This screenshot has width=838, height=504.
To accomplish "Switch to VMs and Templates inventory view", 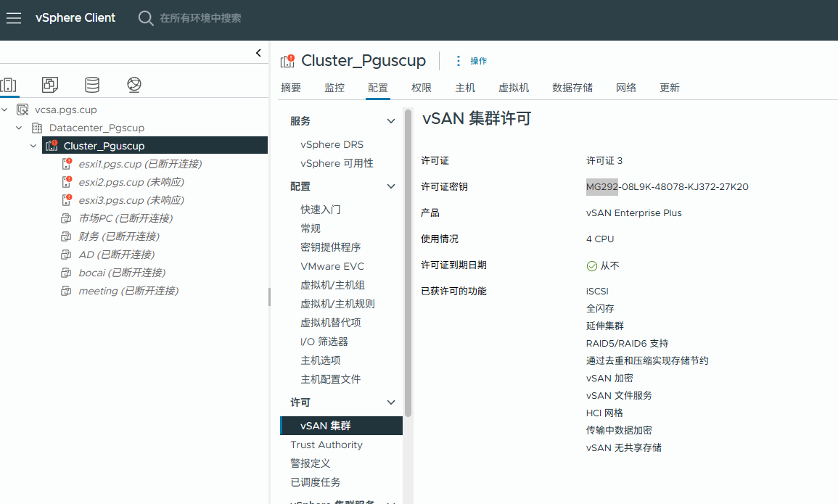I will coord(50,84).
